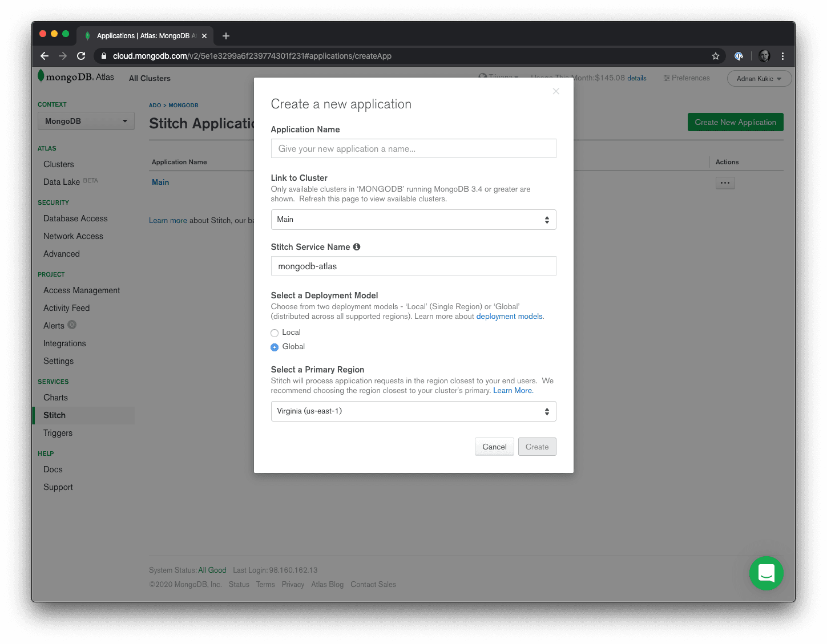This screenshot has width=827, height=644.
Task: Select the Global deployment model
Action: [x=275, y=347]
